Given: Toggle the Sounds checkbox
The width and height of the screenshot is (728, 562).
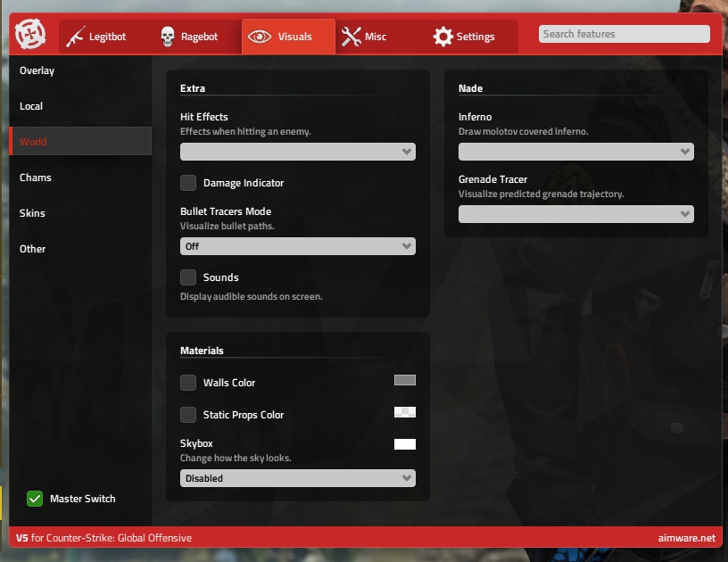Looking at the screenshot, I should pos(188,277).
